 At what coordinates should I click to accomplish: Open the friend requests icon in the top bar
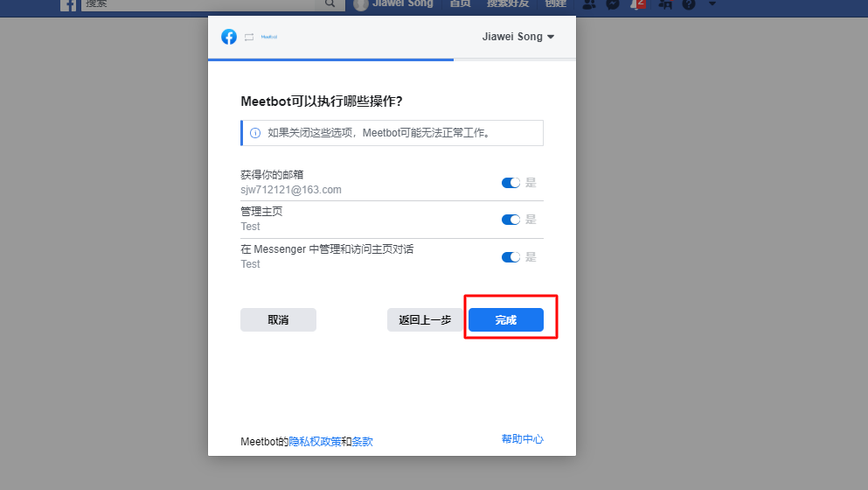[589, 3]
